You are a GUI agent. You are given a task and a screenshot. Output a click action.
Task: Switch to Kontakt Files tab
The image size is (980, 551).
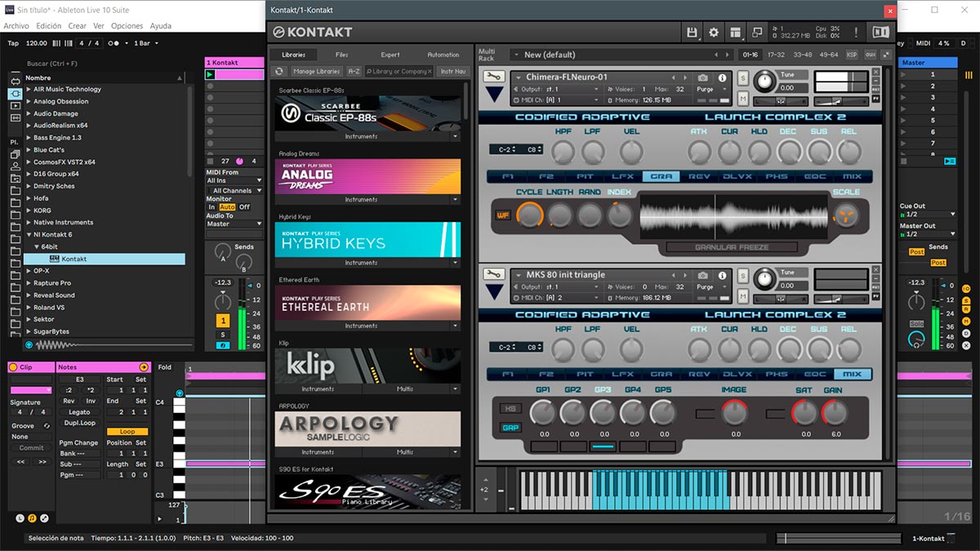coord(342,55)
